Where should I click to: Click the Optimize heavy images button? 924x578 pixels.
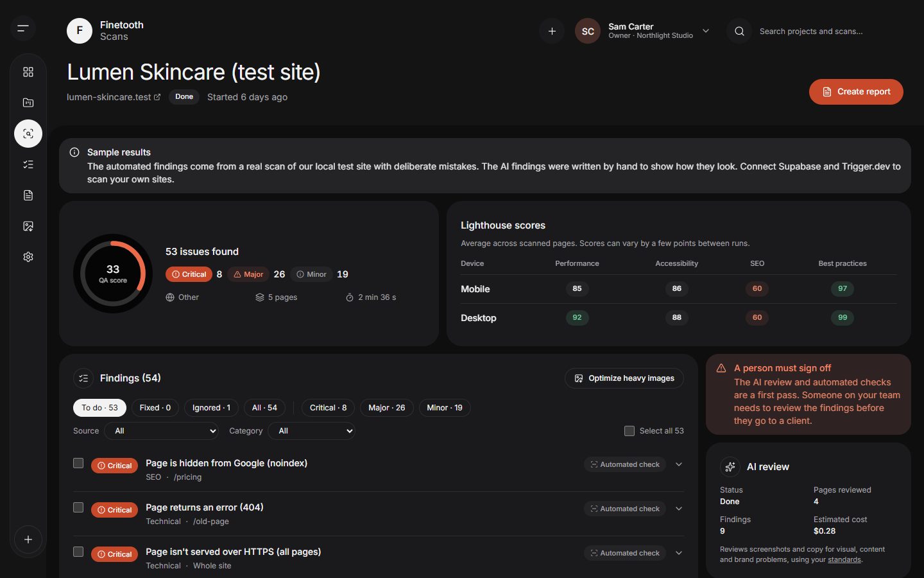tap(624, 378)
